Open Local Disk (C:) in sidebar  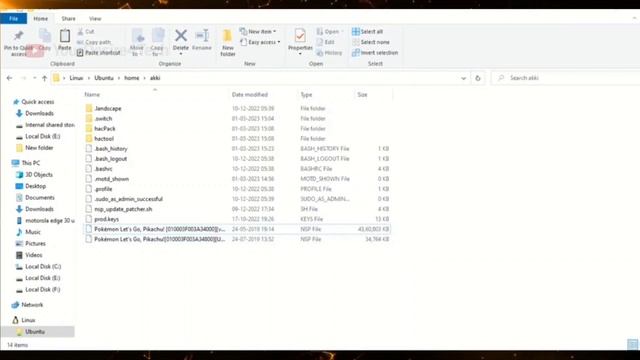pyautogui.click(x=39, y=267)
